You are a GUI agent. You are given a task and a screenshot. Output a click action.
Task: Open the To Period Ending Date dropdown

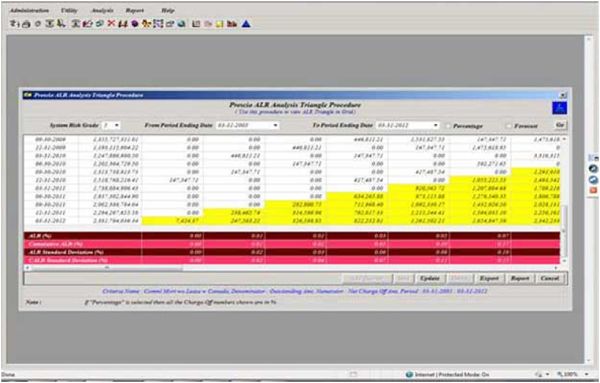[x=435, y=125]
